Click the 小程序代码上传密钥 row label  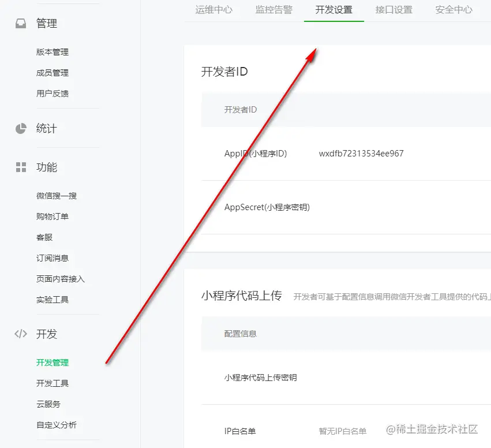click(x=261, y=378)
